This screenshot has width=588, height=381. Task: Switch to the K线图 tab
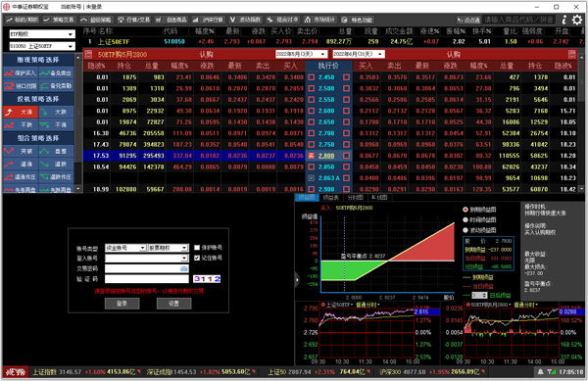tap(379, 198)
